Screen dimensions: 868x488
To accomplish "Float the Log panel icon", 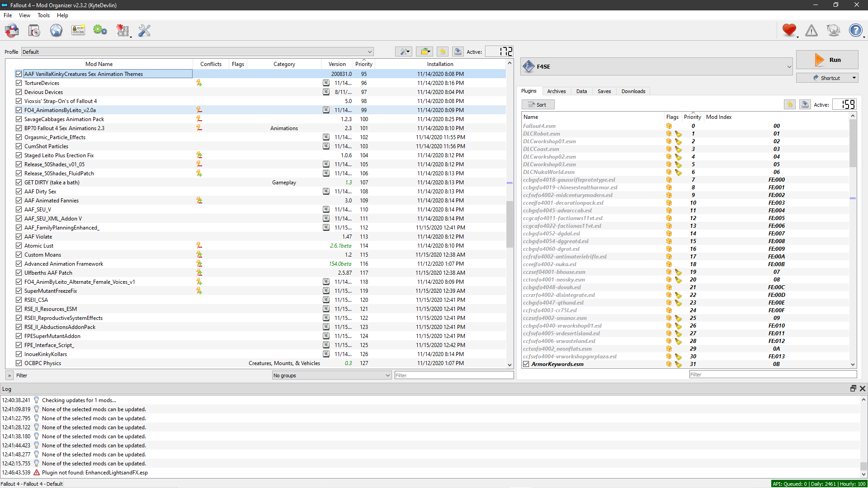I will pyautogui.click(x=853, y=389).
